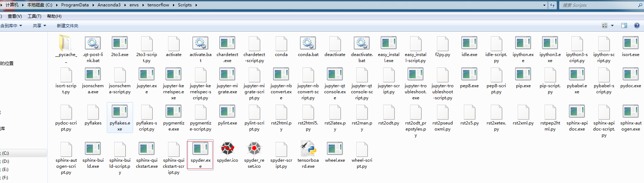Go to tensorflow in breadcrumb path

[158, 5]
